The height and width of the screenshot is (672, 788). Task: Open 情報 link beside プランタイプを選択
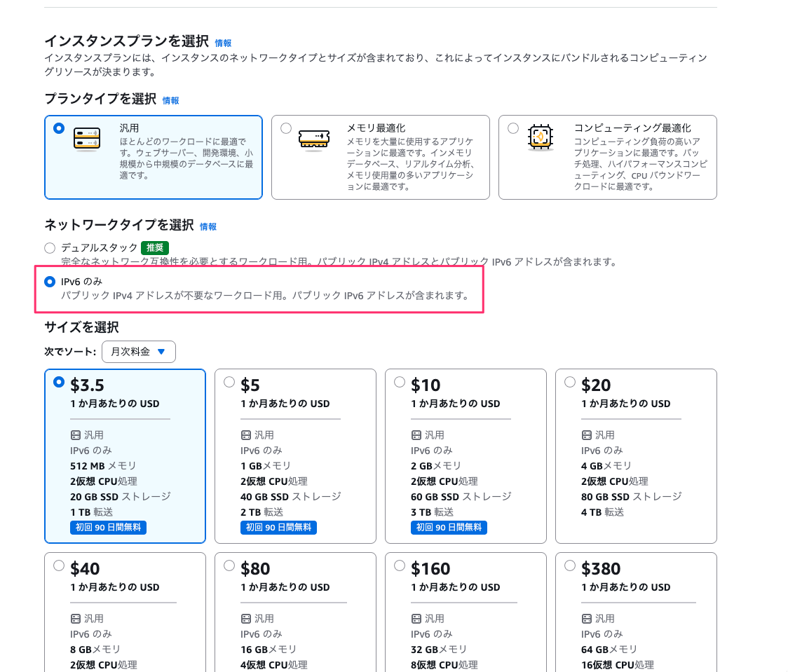(171, 100)
